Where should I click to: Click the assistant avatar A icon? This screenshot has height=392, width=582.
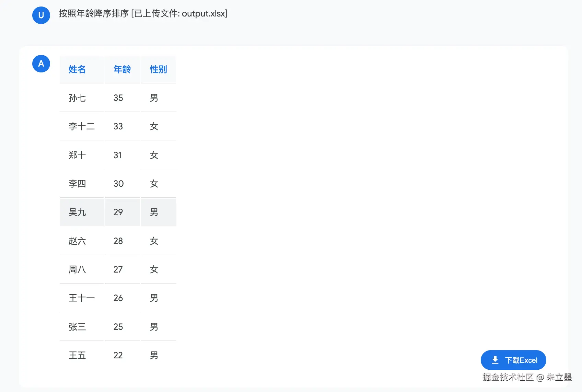[41, 64]
